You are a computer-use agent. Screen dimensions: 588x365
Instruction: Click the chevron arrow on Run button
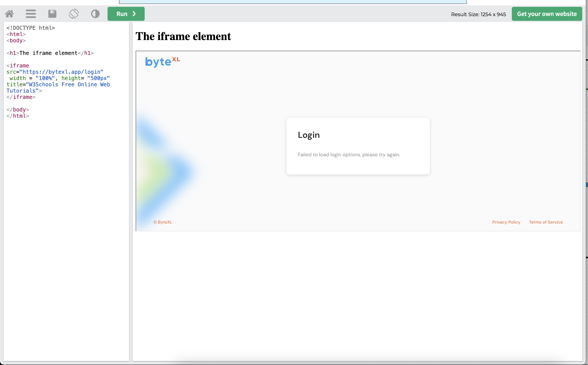click(134, 14)
